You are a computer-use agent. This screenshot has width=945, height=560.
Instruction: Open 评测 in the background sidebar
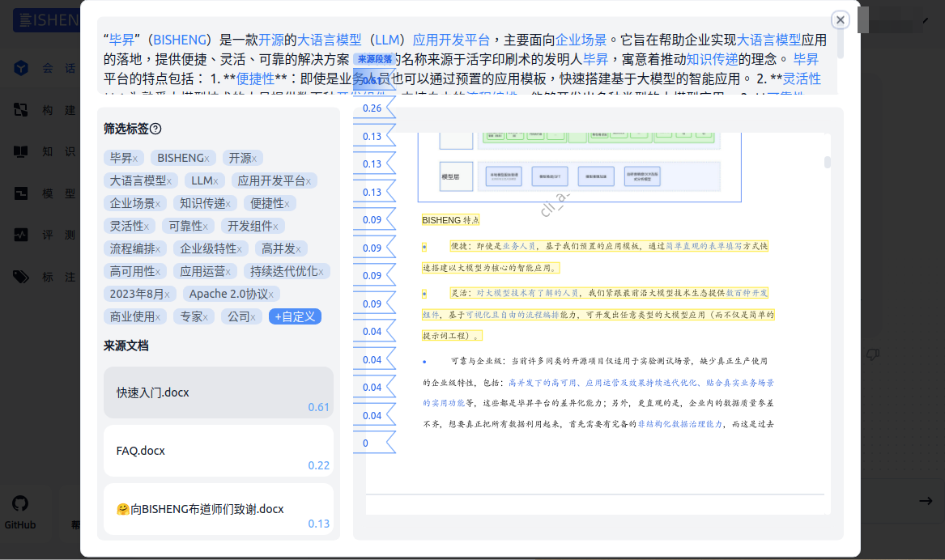click(x=47, y=235)
